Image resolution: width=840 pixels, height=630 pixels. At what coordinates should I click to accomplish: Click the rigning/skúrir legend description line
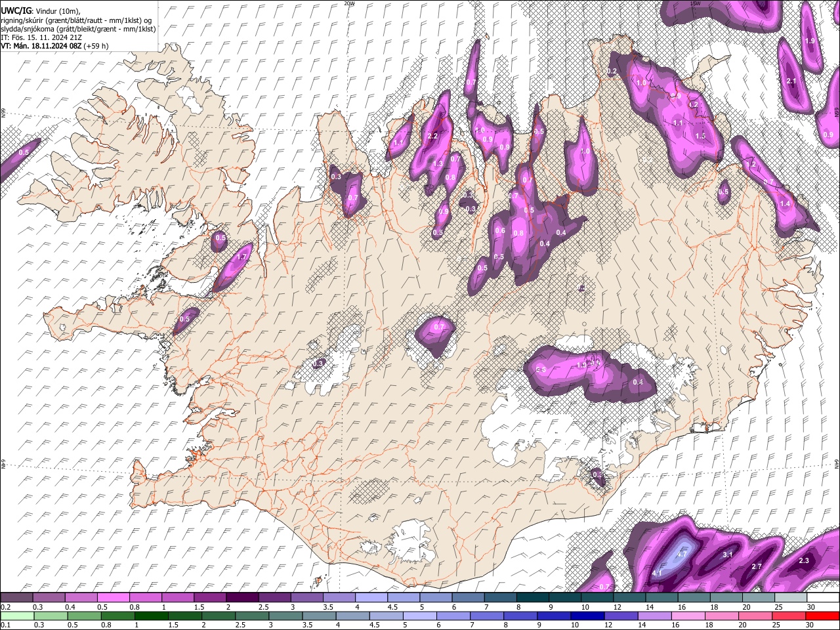[x=75, y=20]
